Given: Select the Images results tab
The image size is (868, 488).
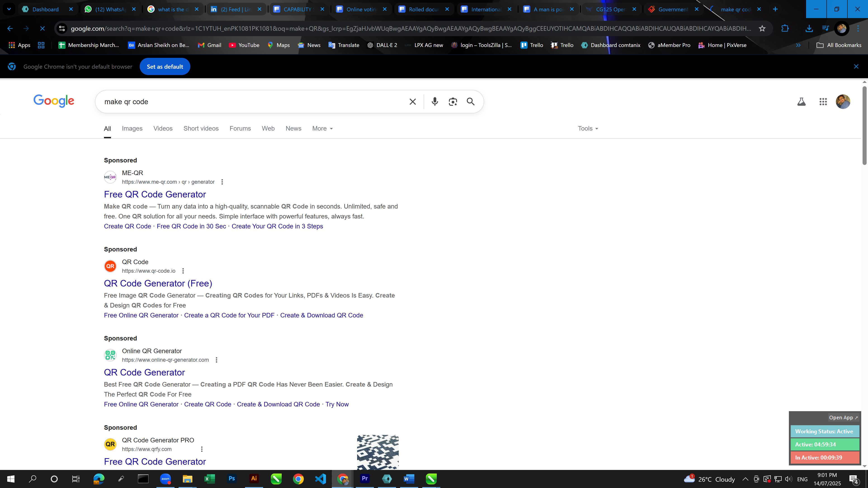Looking at the screenshot, I should (x=132, y=128).
